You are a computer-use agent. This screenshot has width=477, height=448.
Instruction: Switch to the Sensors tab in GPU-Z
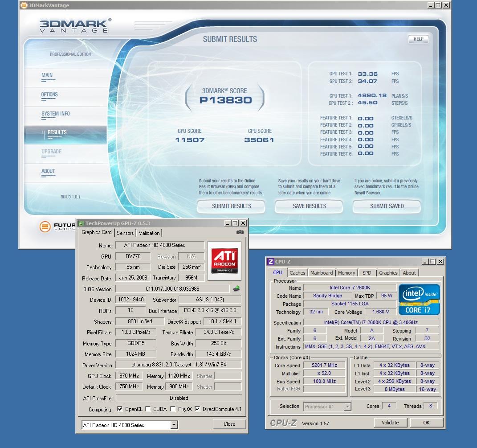[125, 233]
